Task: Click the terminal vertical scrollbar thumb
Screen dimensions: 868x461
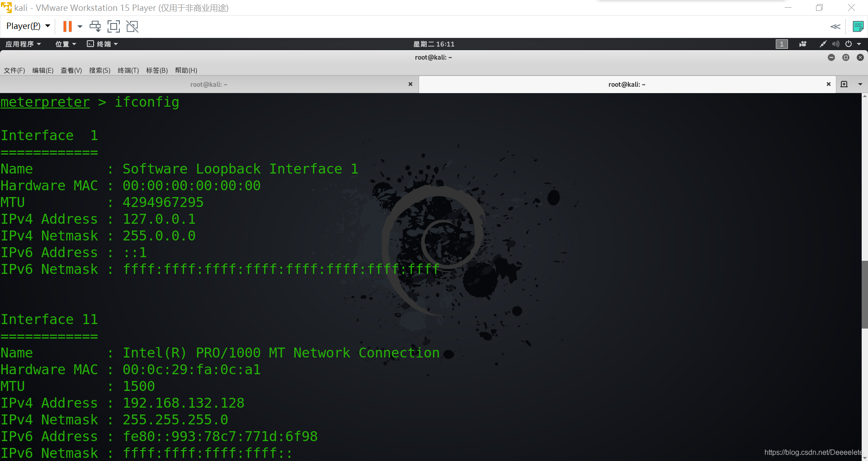Action: pos(864,294)
